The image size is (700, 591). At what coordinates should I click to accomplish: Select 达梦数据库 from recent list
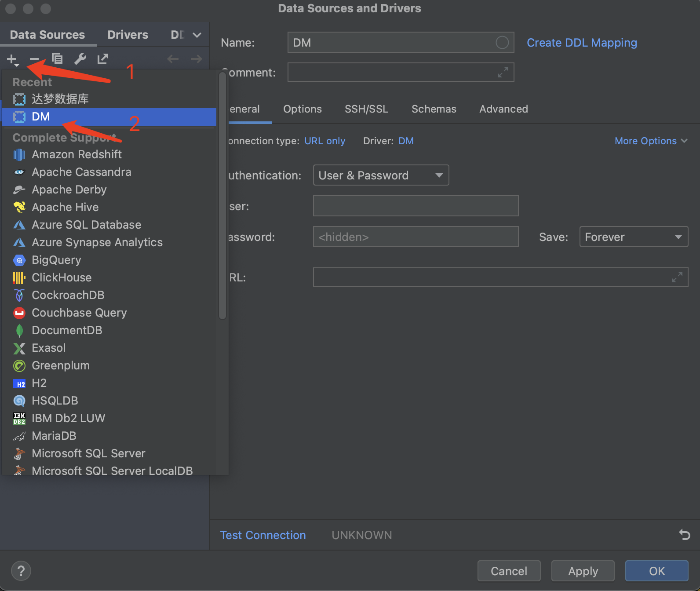(x=109, y=99)
